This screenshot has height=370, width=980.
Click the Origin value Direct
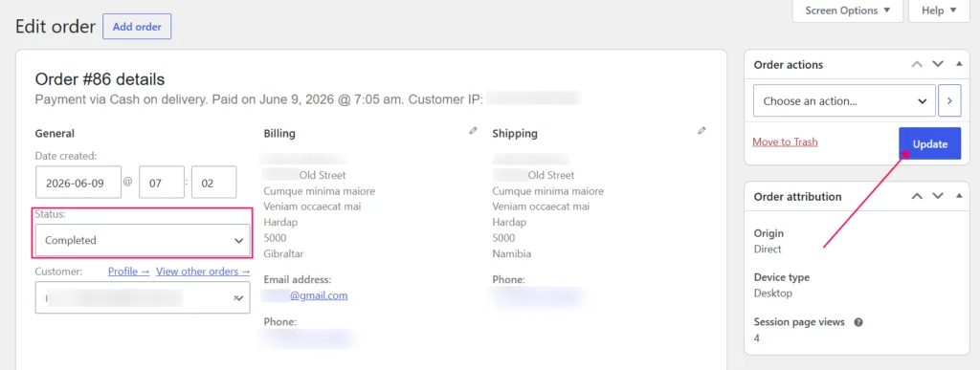click(x=768, y=249)
